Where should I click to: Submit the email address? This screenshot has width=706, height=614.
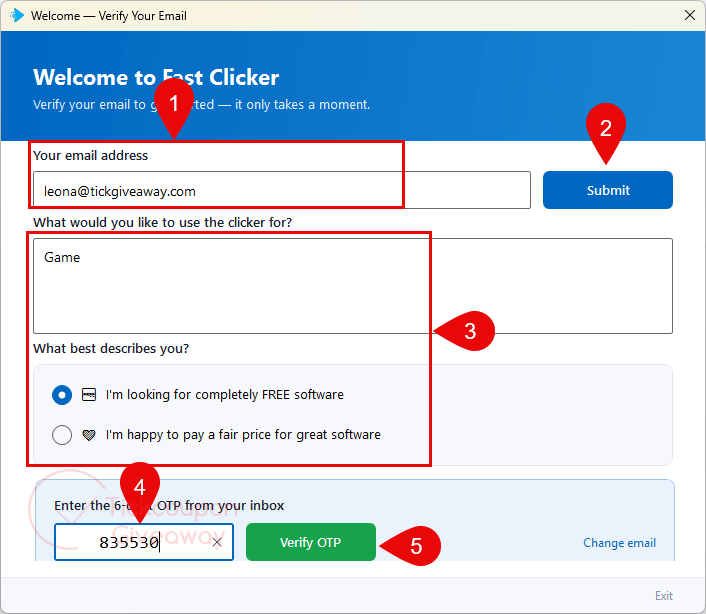click(607, 190)
